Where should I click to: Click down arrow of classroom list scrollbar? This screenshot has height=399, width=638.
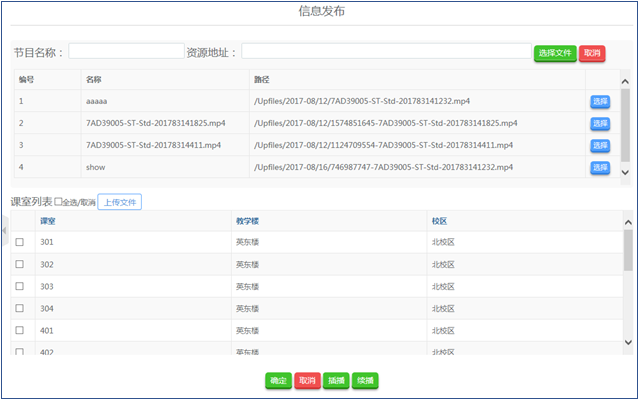pyautogui.click(x=628, y=342)
